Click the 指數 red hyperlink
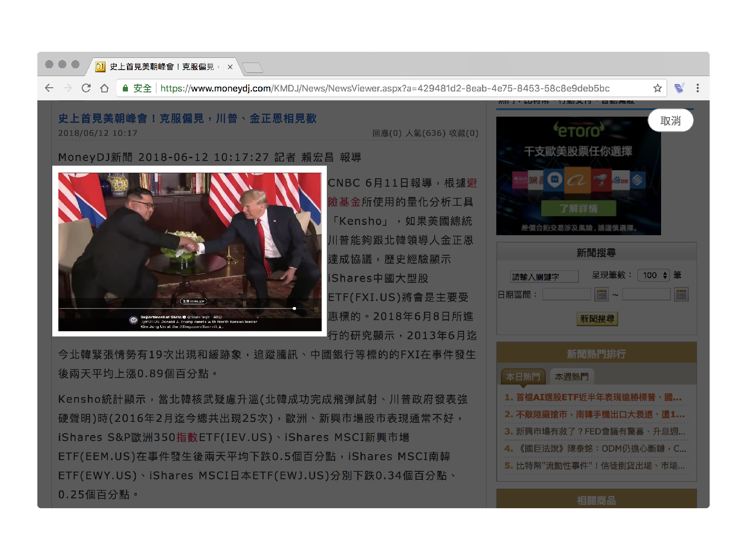 tap(187, 437)
